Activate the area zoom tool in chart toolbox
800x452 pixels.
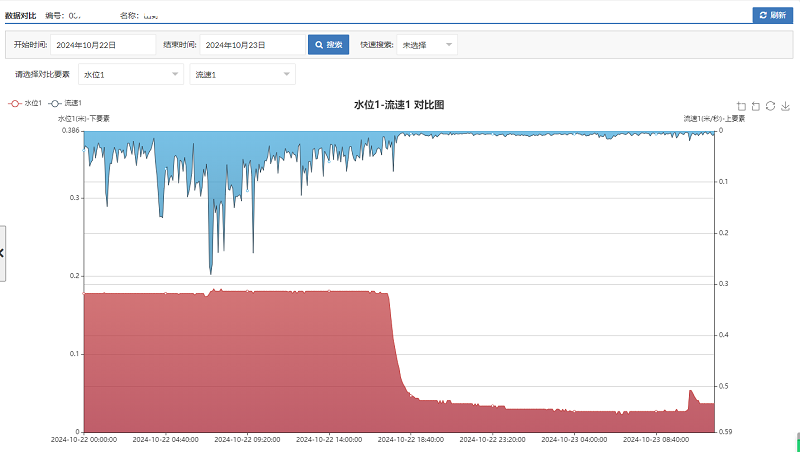click(741, 105)
